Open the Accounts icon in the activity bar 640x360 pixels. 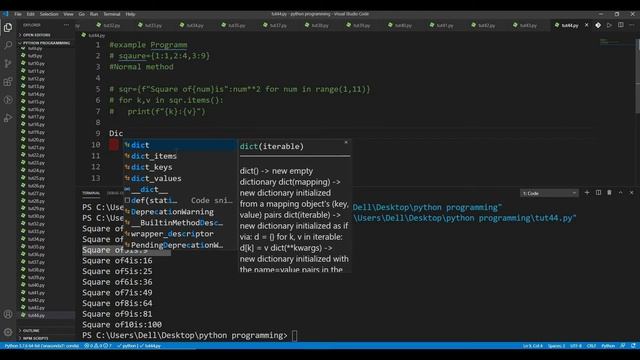8,314
